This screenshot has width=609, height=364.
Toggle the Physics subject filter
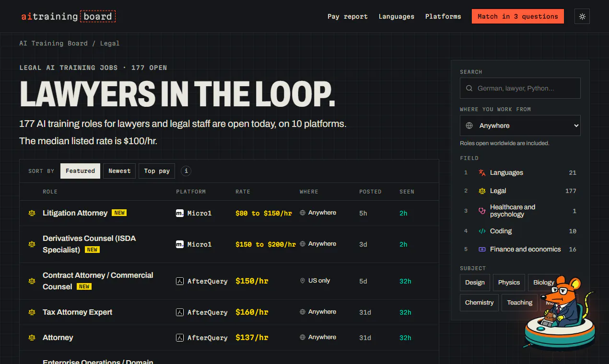tap(509, 283)
